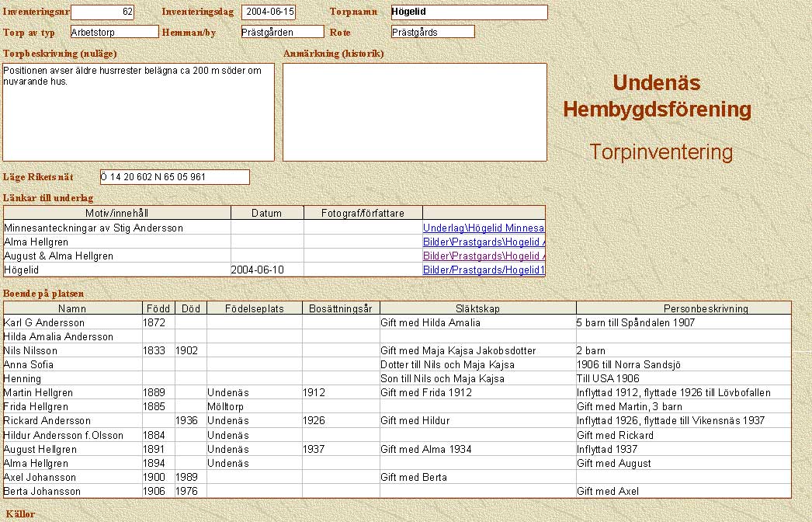
Task: Click the Torpnamn field containing Högelid
Action: 469,12
